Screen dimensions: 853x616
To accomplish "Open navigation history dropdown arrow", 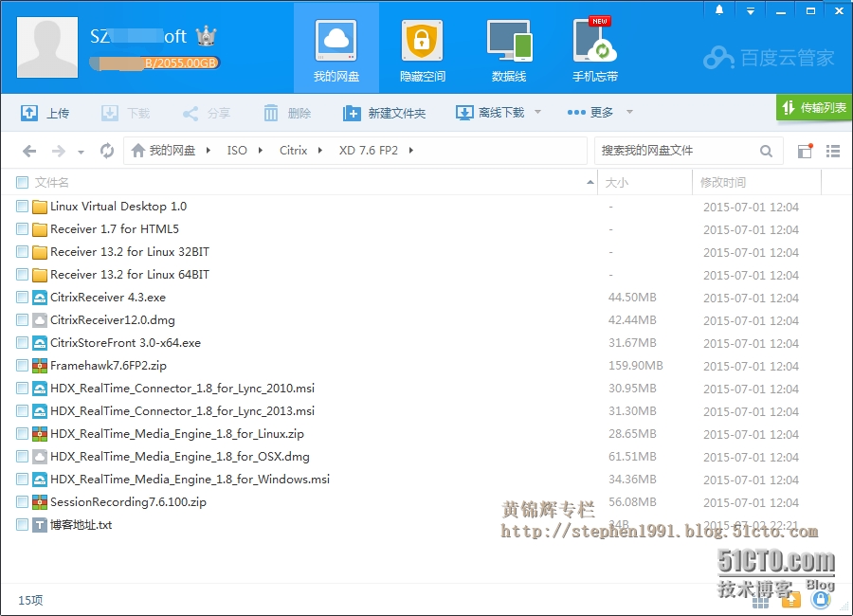I will [81, 152].
